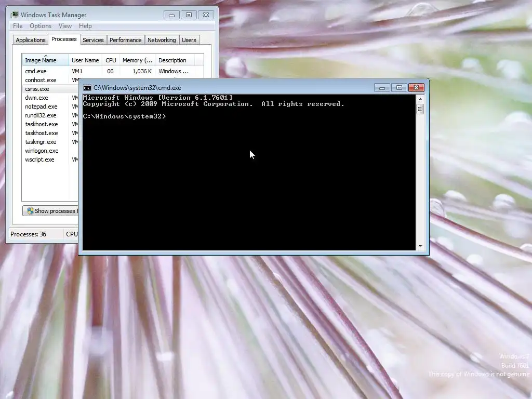Sort by the Description column header
Viewport: 532px width, 399px height.
click(x=175, y=60)
